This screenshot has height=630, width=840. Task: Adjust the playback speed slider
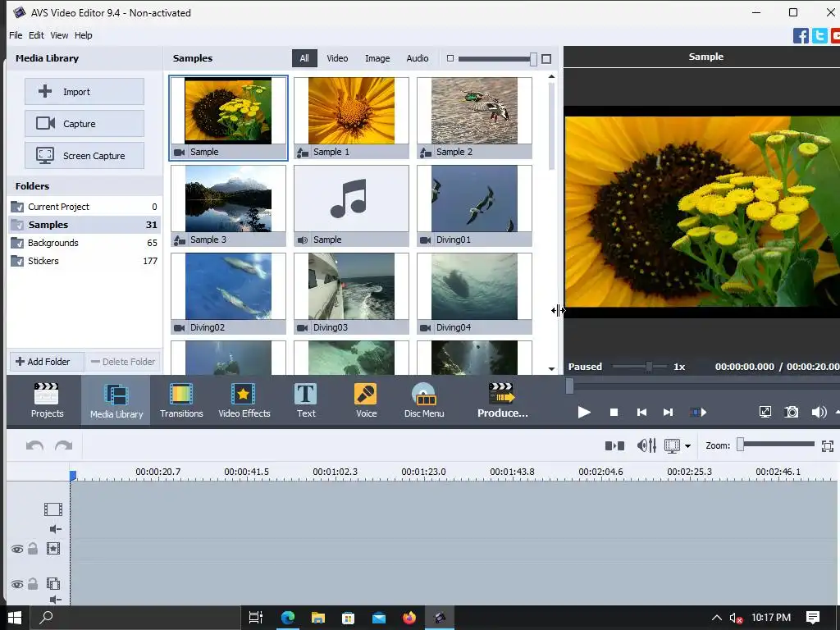click(x=640, y=367)
